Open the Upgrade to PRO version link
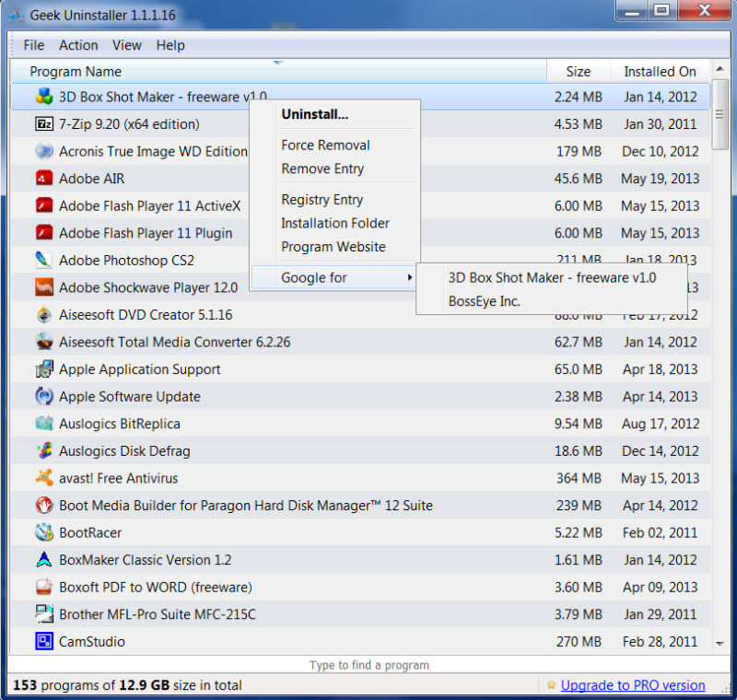The image size is (737, 700). click(633, 685)
